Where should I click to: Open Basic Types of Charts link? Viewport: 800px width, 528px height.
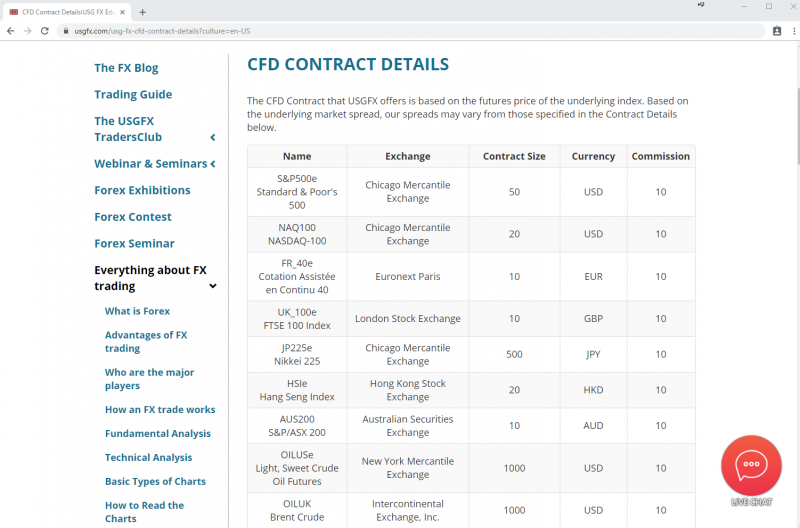[x=155, y=482]
